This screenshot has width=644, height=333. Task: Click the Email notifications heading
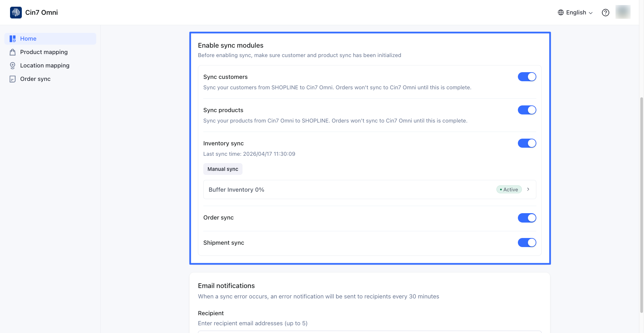point(226,286)
